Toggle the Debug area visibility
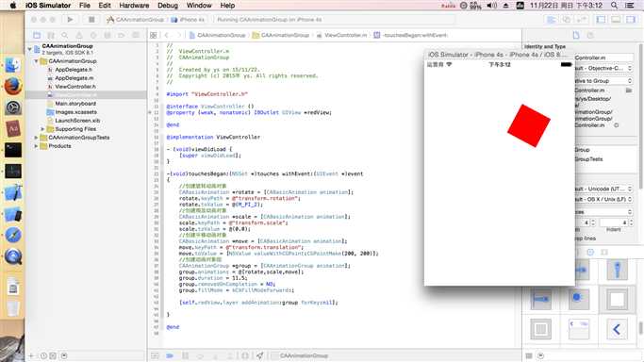The width and height of the screenshot is (644, 362). click(616, 19)
